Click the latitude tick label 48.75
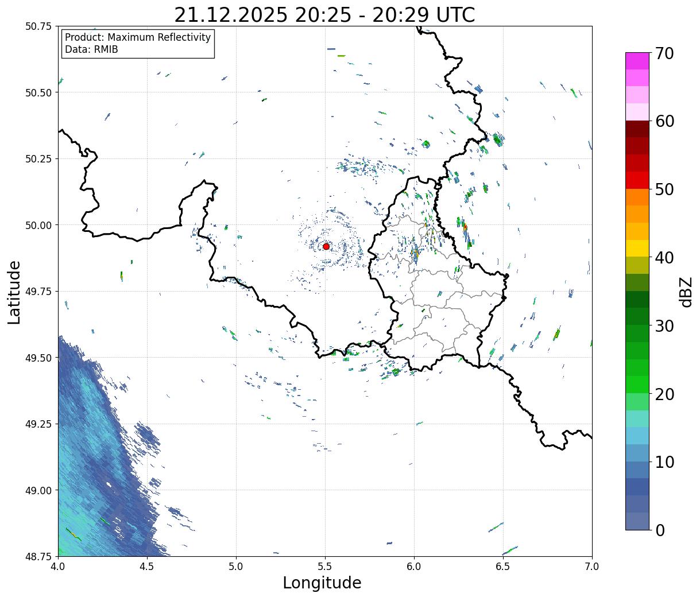 coord(39,556)
